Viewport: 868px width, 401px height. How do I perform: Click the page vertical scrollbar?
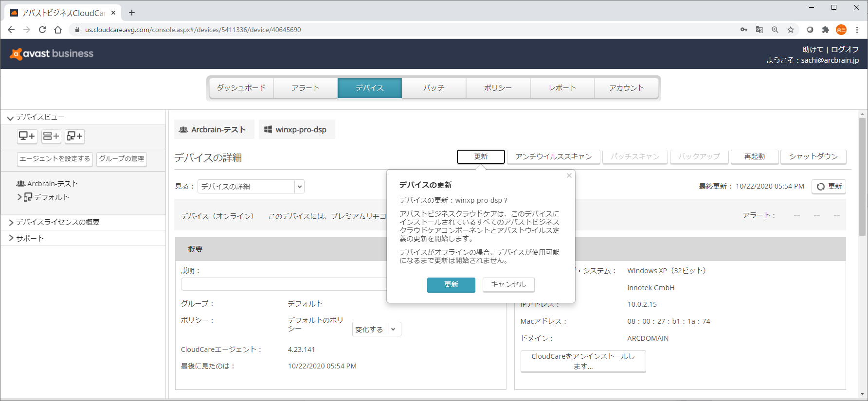(x=863, y=177)
